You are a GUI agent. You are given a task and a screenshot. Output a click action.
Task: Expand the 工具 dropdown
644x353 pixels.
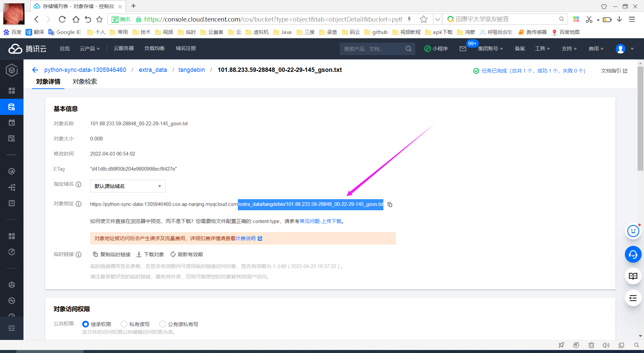click(542, 49)
